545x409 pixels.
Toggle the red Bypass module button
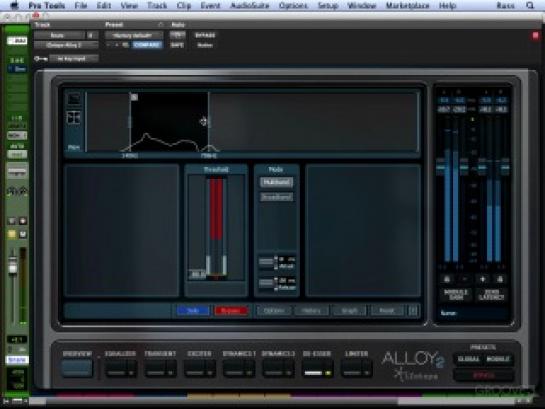point(231,310)
